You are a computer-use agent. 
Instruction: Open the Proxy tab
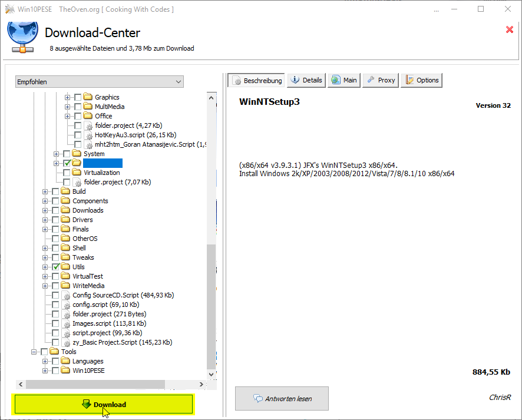pos(381,80)
